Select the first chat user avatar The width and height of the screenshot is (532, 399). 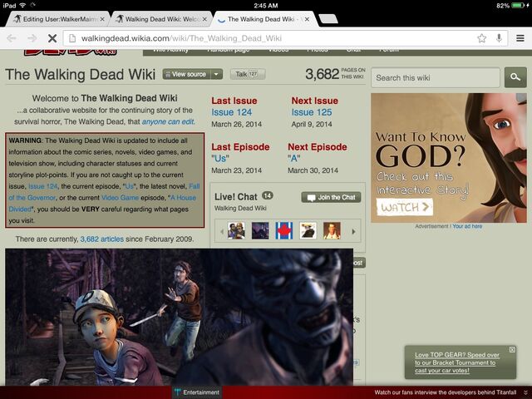tap(236, 231)
